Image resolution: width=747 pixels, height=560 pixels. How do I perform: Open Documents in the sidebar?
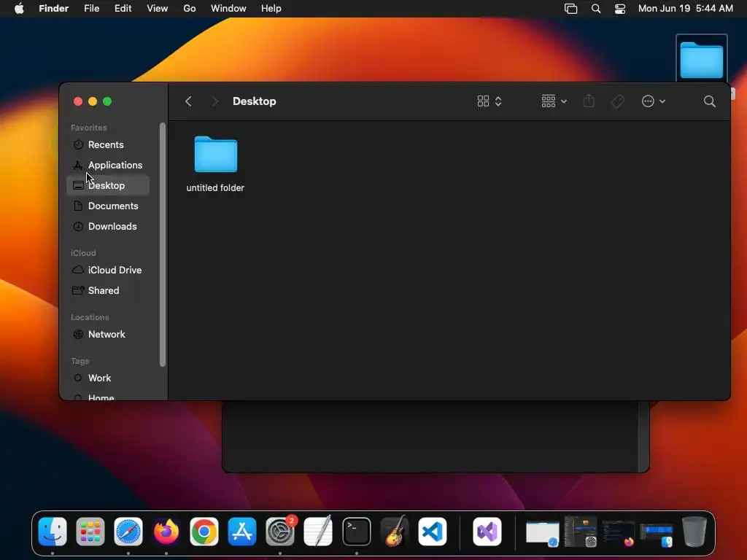pos(108,206)
